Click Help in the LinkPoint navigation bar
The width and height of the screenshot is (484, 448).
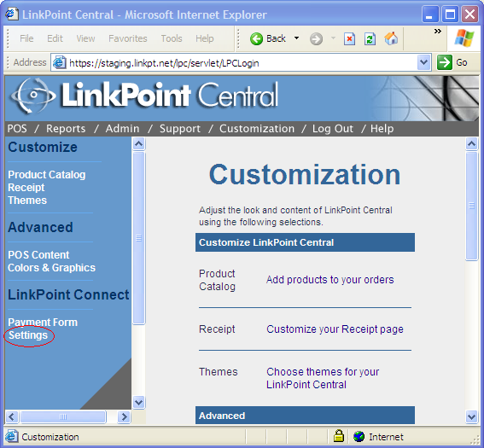click(382, 129)
